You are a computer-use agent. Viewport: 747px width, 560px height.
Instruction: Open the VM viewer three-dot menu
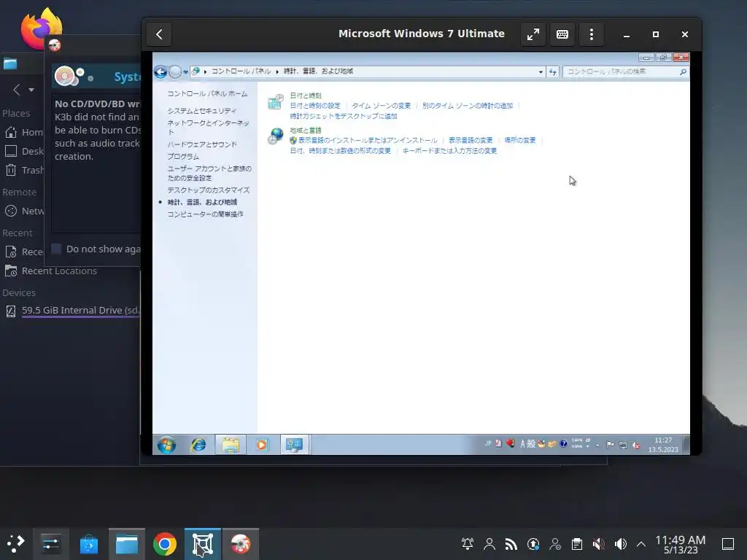[591, 34]
